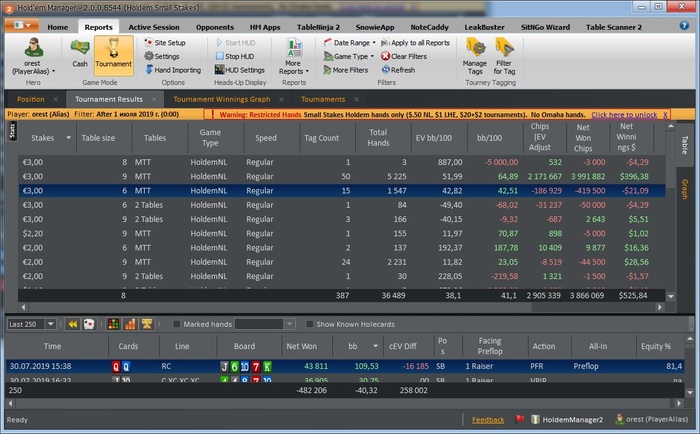Enable Show Known Holecards checkbox

(309, 324)
